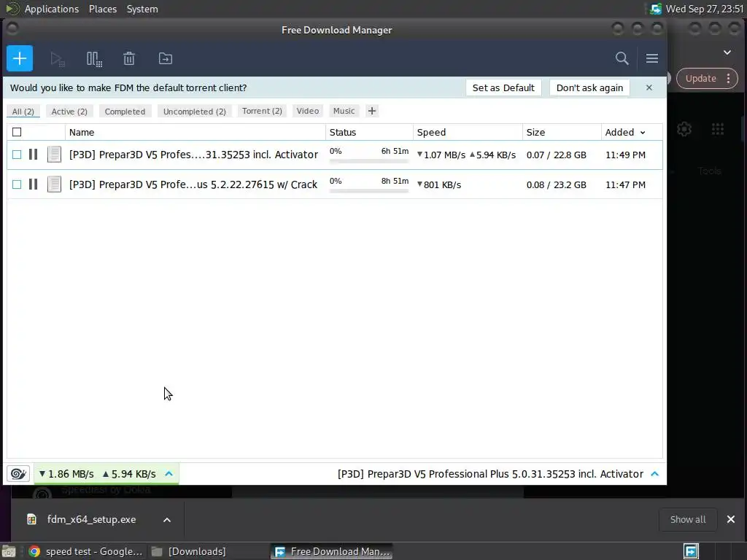
Task: Open the System menu
Action: (x=142, y=9)
